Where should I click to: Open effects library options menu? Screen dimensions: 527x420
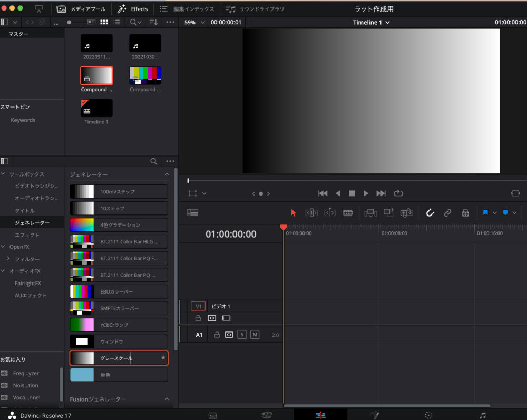coord(170,161)
